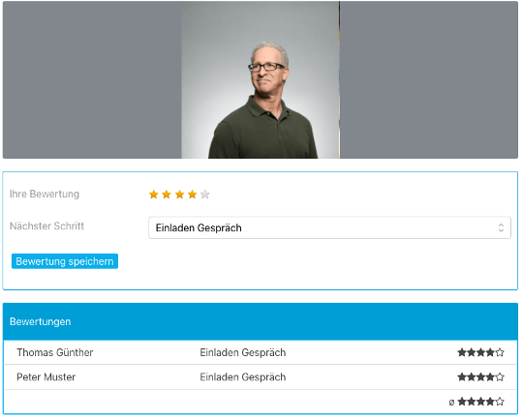Viewport: 523px width, 420px height.
Task: Click the up-down arrows of Einladen Gespräch select
Action: pyautogui.click(x=501, y=228)
